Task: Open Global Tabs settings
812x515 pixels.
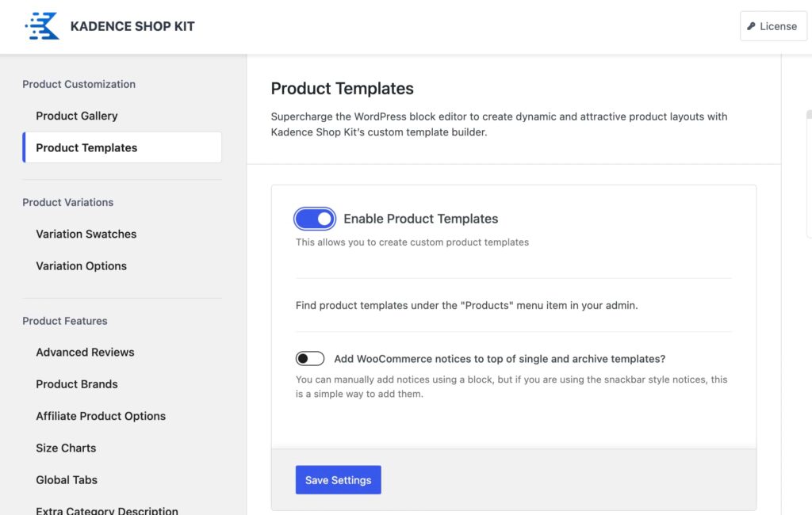Action: click(67, 480)
